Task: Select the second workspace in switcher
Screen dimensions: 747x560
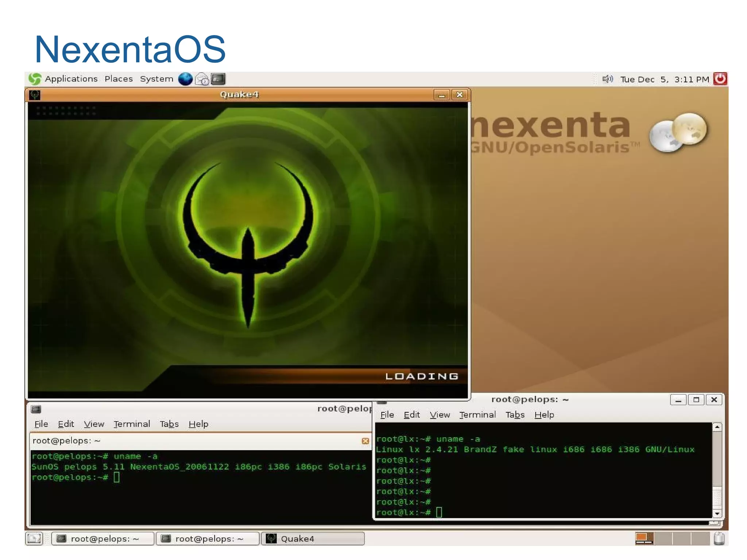Action: click(663, 538)
